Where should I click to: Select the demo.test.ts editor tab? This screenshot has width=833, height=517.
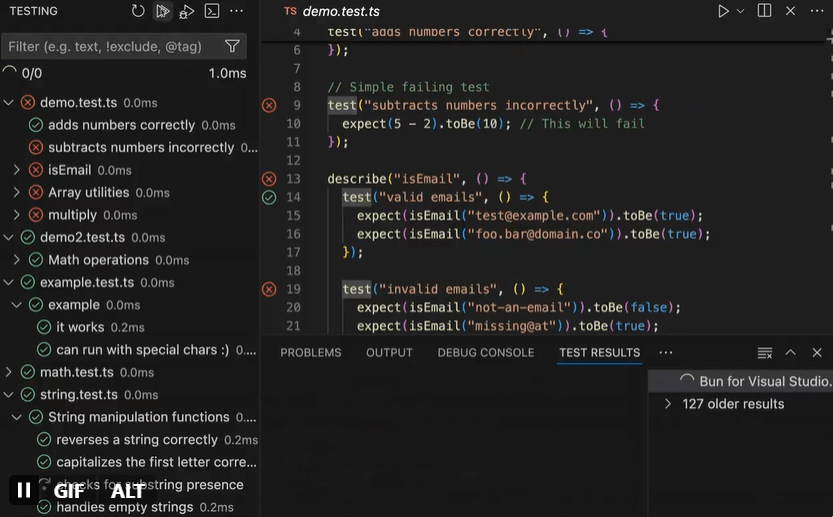pos(340,12)
